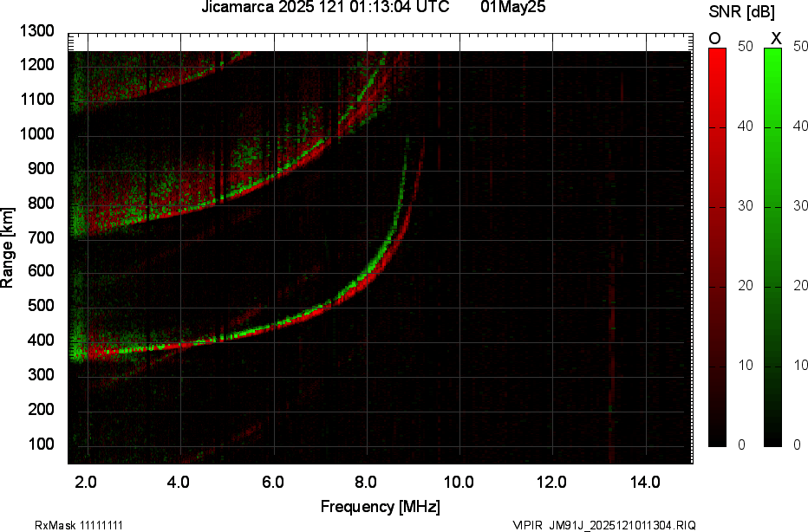Click the 300 range tick label

[41, 374]
